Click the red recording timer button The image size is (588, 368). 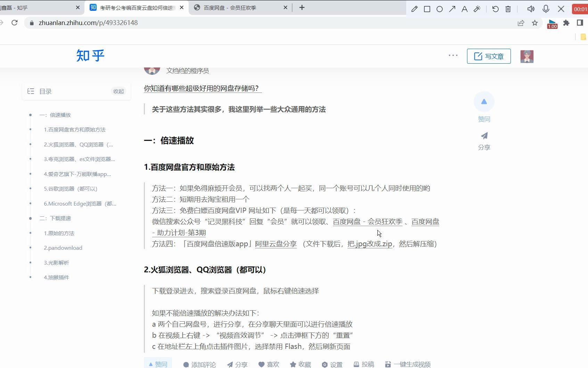click(580, 9)
